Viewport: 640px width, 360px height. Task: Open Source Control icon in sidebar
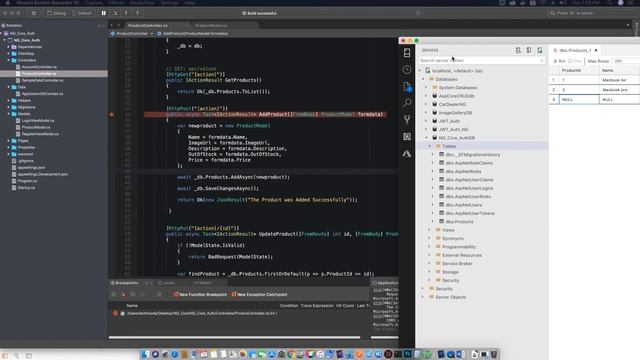point(407,120)
